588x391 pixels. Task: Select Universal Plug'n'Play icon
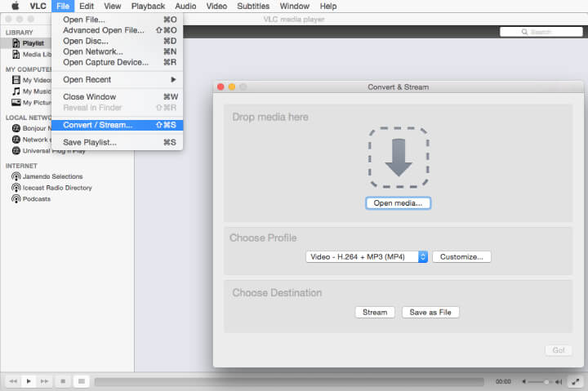[16, 151]
